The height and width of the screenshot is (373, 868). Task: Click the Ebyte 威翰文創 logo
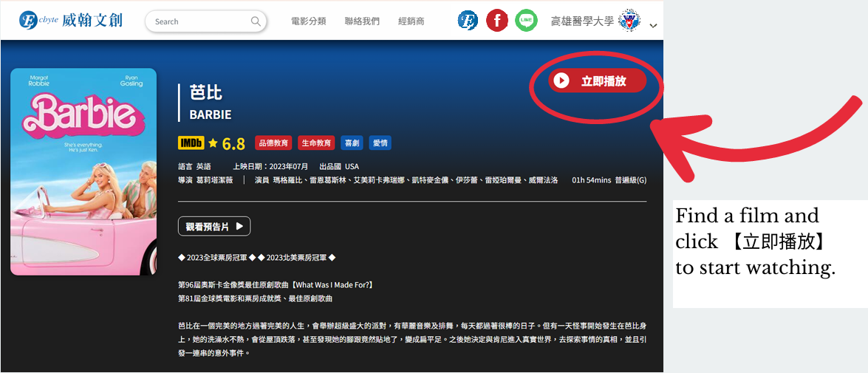71,21
